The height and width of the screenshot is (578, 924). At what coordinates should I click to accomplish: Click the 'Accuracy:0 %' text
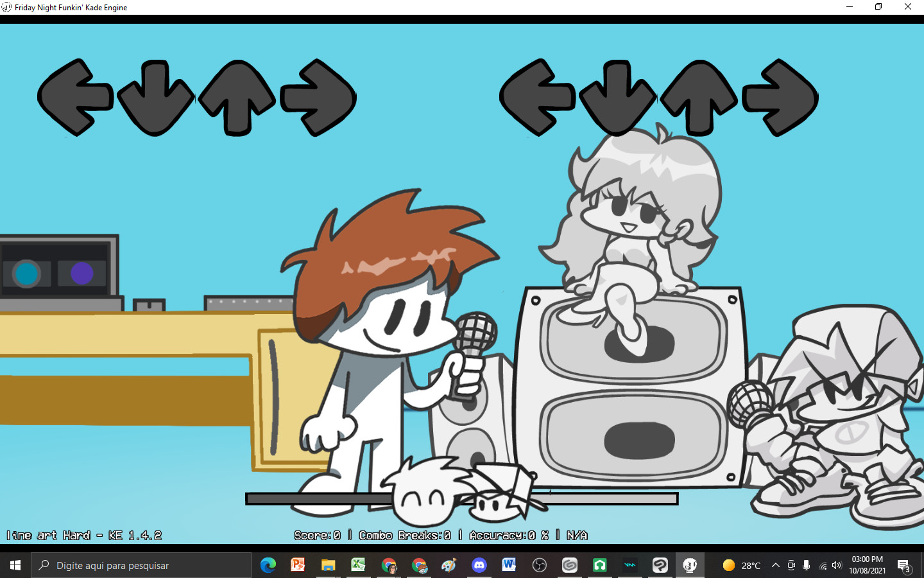pyautogui.click(x=509, y=535)
